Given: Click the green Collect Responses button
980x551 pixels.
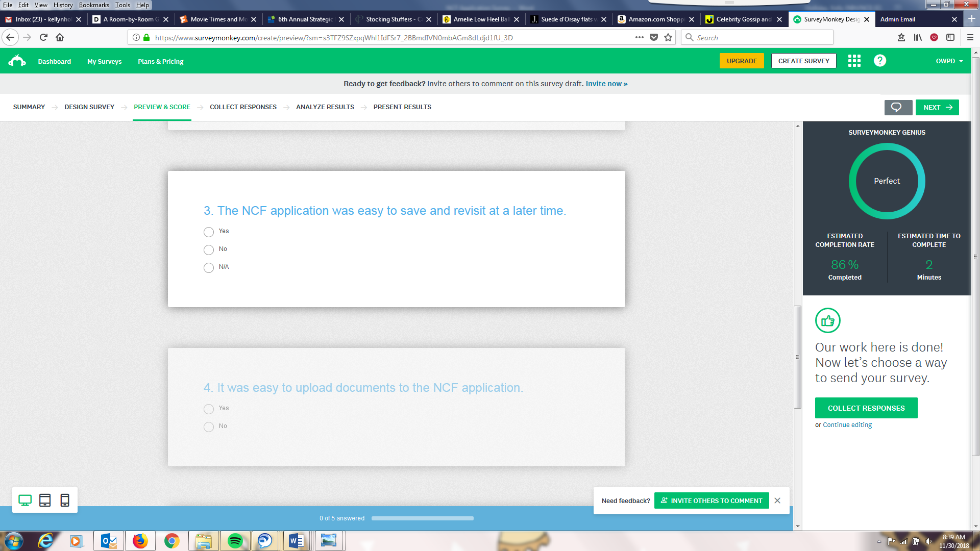Looking at the screenshot, I should point(866,408).
